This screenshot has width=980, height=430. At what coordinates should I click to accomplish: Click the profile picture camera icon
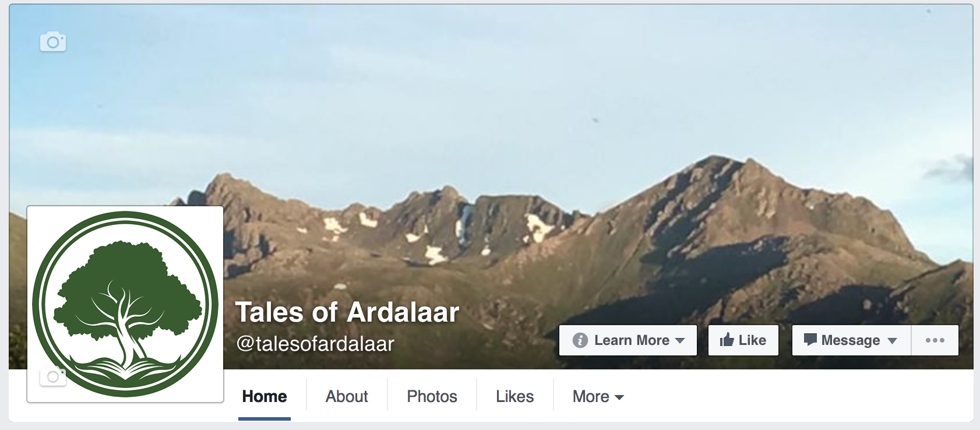click(x=53, y=376)
